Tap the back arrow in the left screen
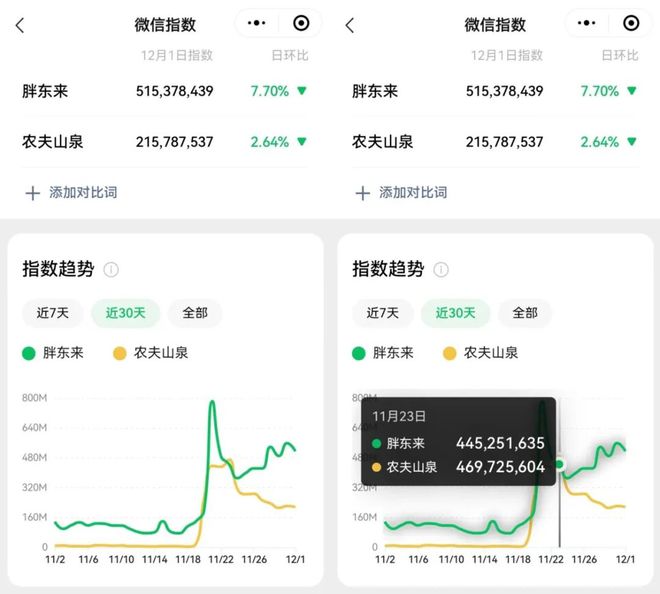The width and height of the screenshot is (660, 594). click(x=20, y=25)
